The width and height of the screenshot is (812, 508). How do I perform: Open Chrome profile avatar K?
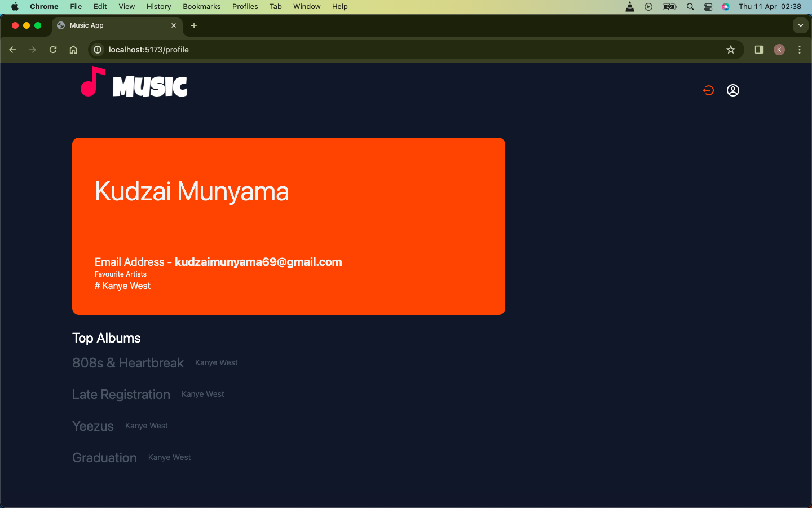click(x=779, y=50)
